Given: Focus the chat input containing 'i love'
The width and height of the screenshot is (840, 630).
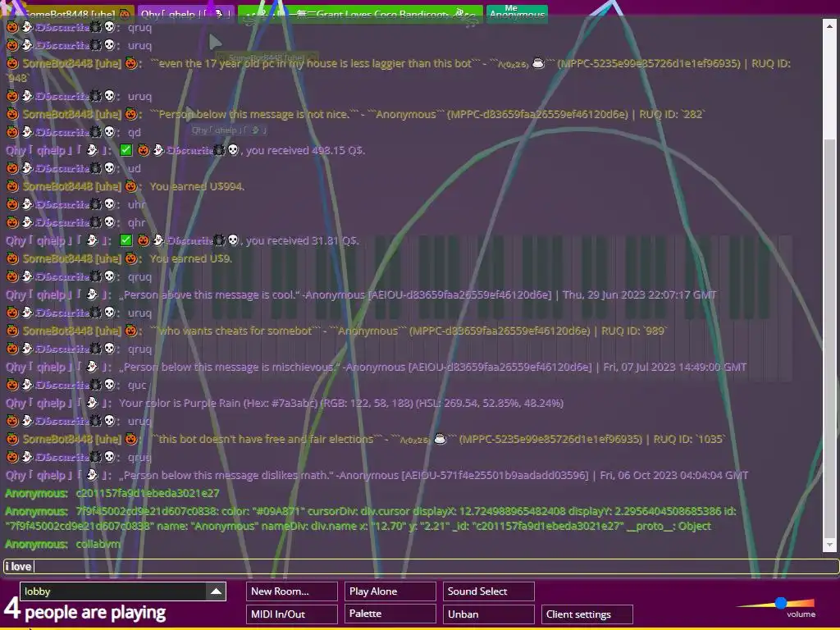Looking at the screenshot, I should [x=421, y=566].
